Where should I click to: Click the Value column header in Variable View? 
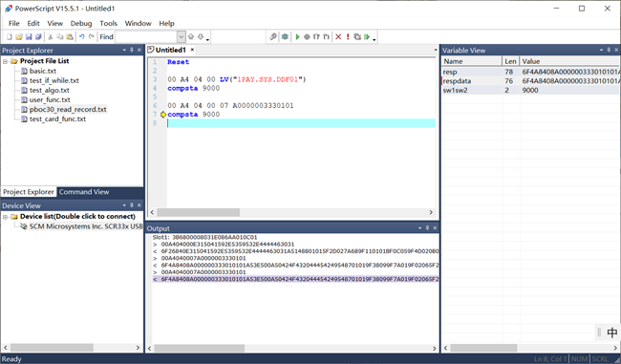(569, 61)
